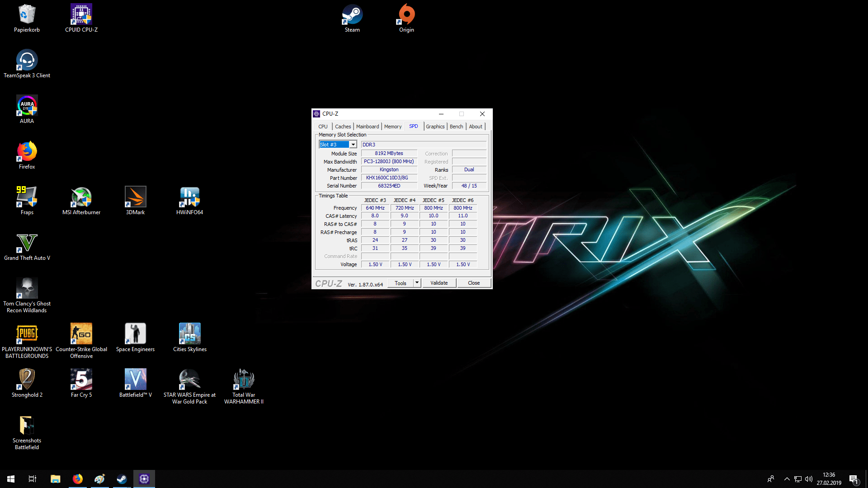This screenshot has height=488, width=868.
Task: Open the volume control in tray
Action: click(809, 479)
